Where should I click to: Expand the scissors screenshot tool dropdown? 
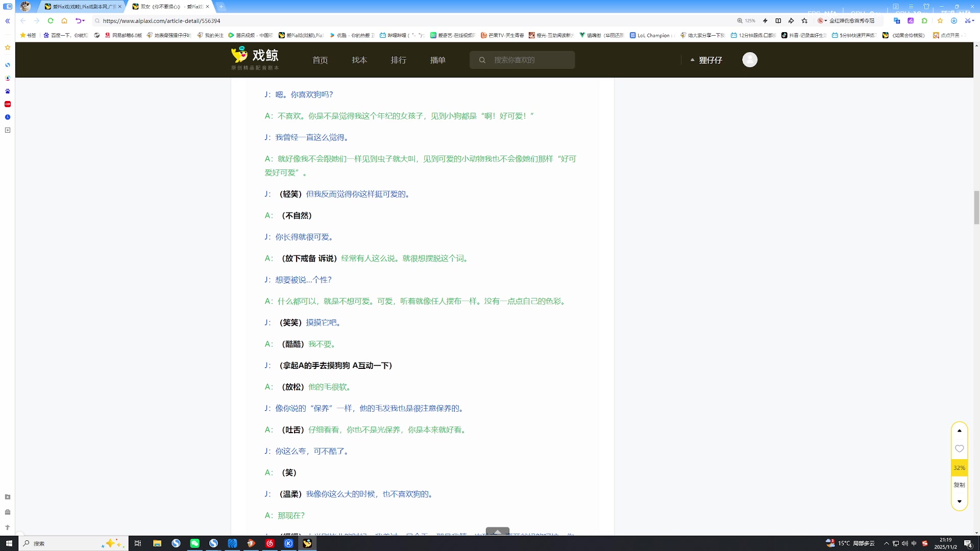(973, 21)
